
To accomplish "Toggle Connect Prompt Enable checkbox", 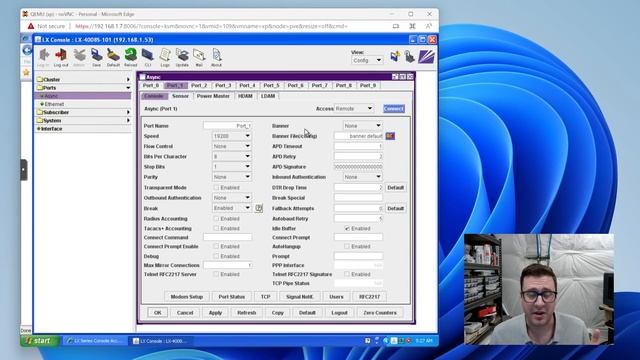I will pyautogui.click(x=216, y=246).
